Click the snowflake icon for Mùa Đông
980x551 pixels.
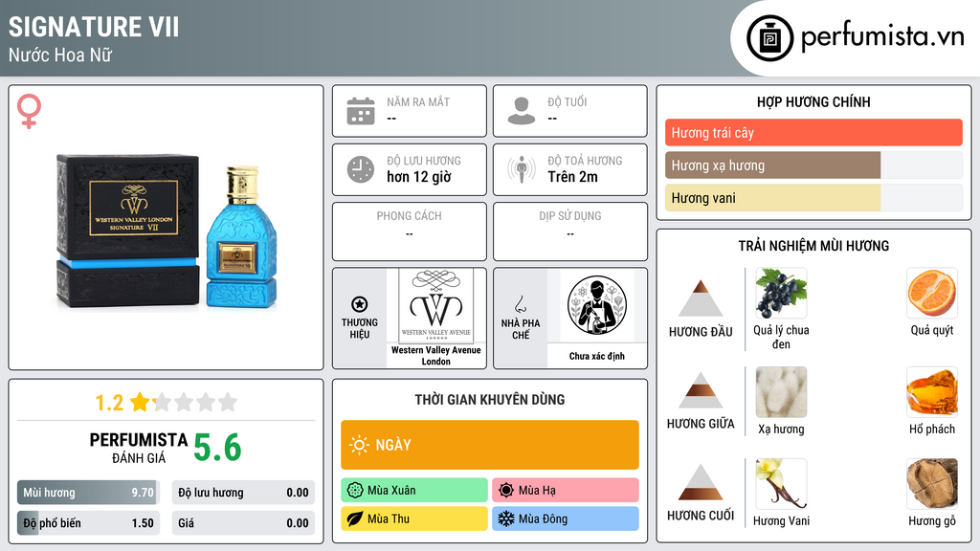pyautogui.click(x=506, y=518)
